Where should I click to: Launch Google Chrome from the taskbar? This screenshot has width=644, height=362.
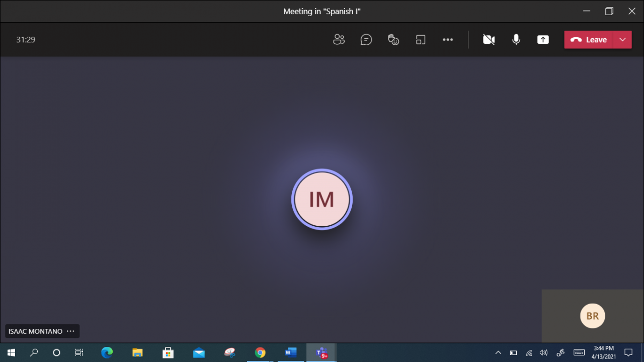click(260, 353)
